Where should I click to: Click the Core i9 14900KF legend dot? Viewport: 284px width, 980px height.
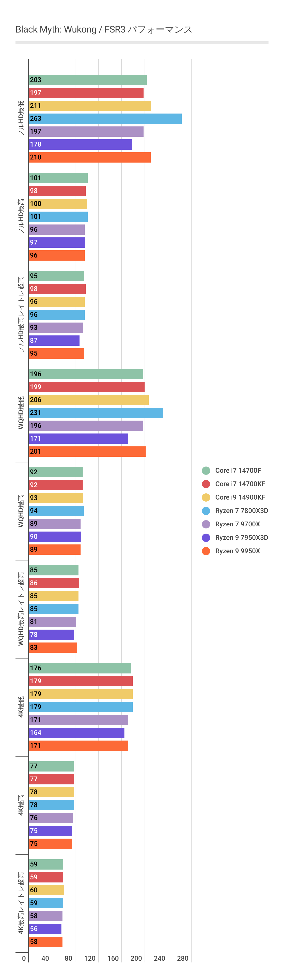(x=206, y=497)
